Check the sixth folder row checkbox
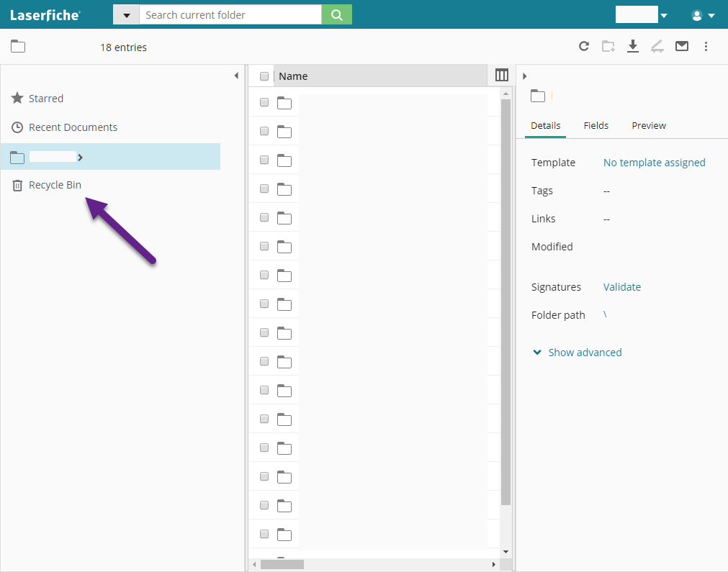 (x=264, y=246)
